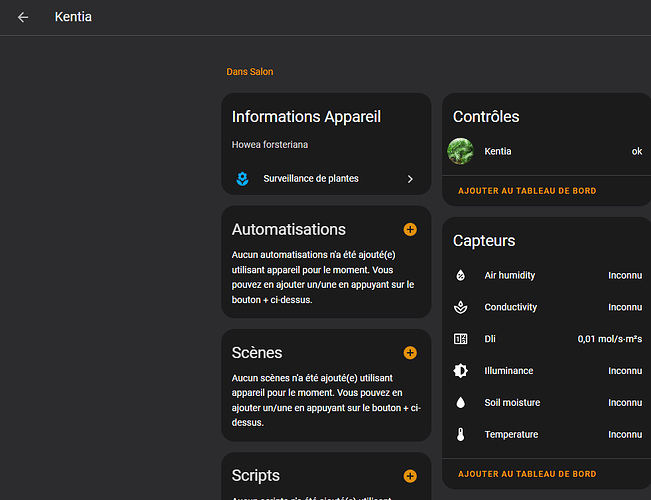This screenshot has height=500, width=651.
Task: Open Temperature sensor details
Action: point(546,434)
